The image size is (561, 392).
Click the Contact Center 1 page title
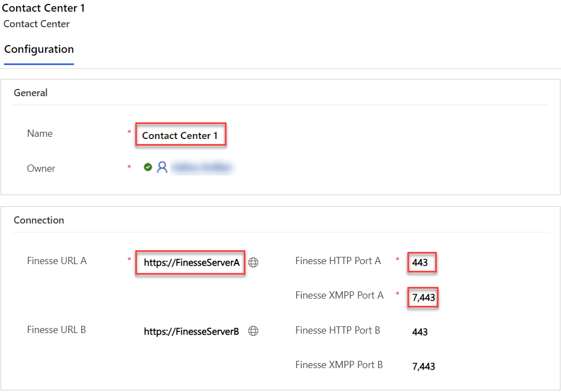pos(43,8)
